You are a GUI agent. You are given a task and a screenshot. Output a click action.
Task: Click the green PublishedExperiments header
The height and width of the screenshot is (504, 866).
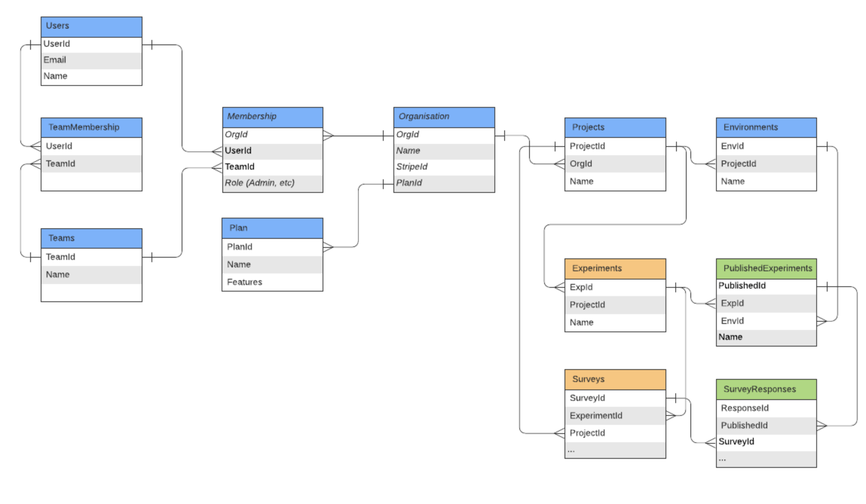[767, 268]
